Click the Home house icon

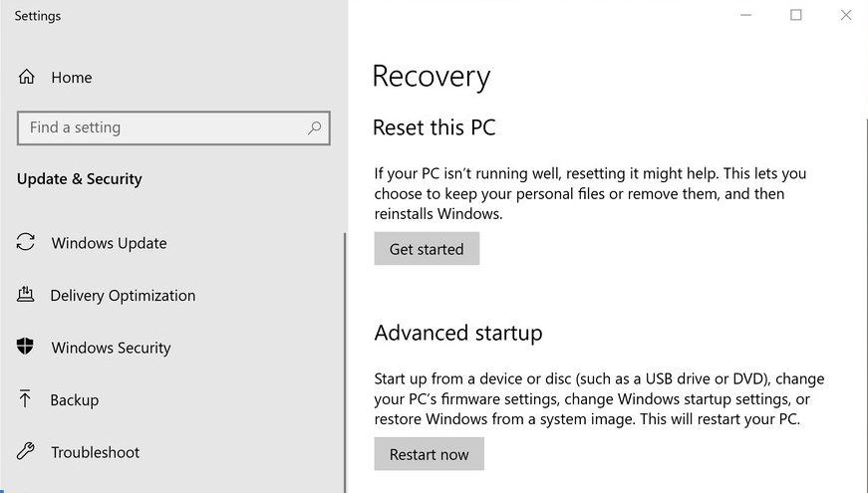(x=27, y=78)
